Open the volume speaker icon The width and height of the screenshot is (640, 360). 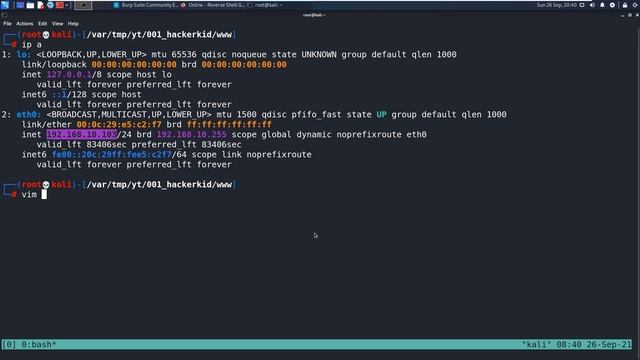pyautogui.click(x=592, y=5)
